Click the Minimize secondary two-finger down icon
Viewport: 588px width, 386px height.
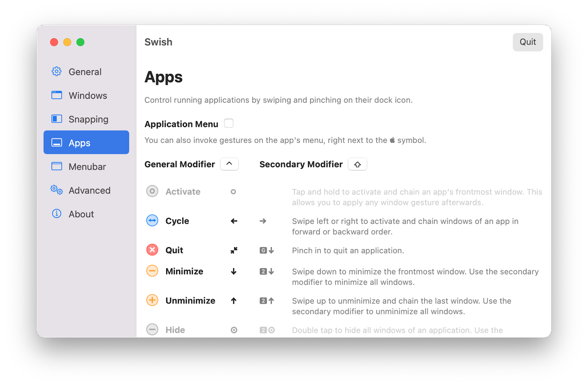coord(267,271)
